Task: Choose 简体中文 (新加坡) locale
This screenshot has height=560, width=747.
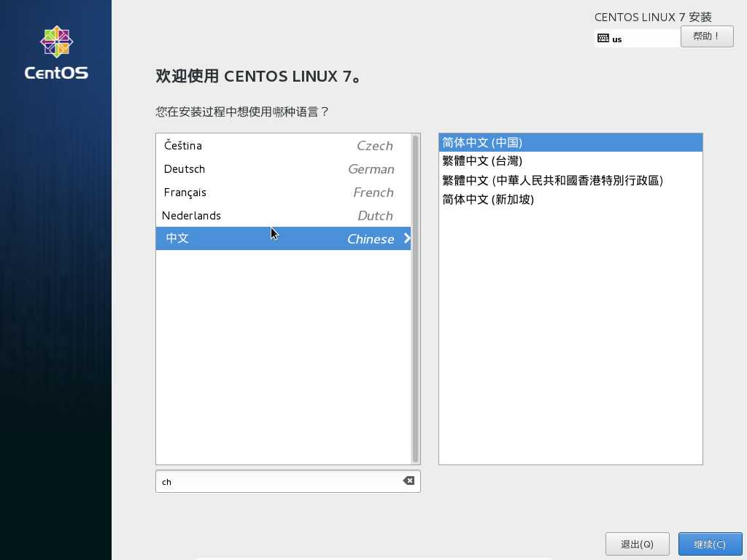Action: click(x=570, y=199)
